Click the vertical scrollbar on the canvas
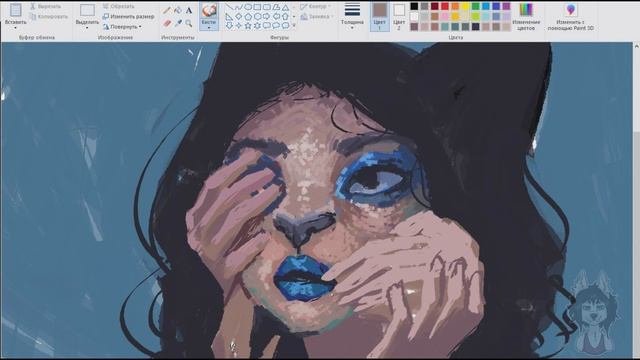The width and height of the screenshot is (640, 360). click(636, 200)
